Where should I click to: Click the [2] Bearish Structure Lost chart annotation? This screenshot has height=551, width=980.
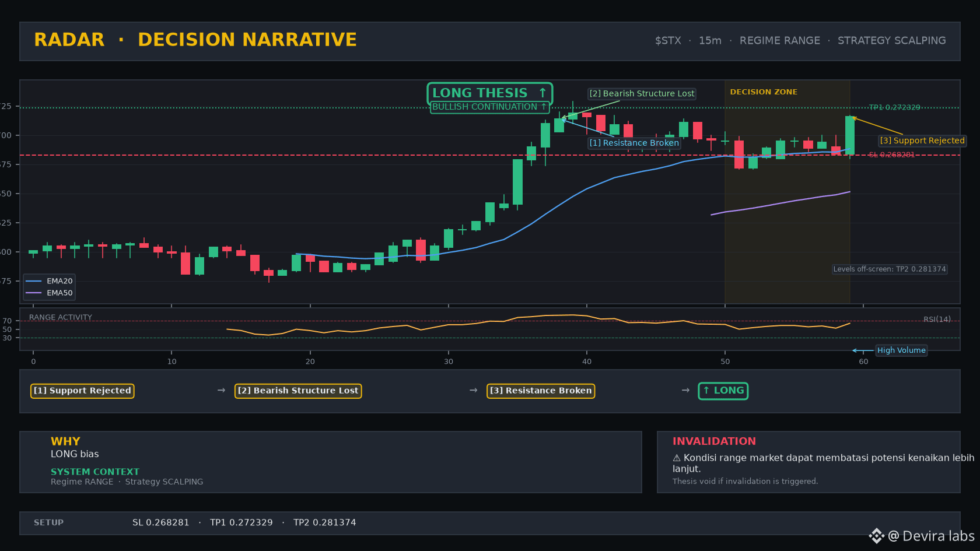(642, 93)
